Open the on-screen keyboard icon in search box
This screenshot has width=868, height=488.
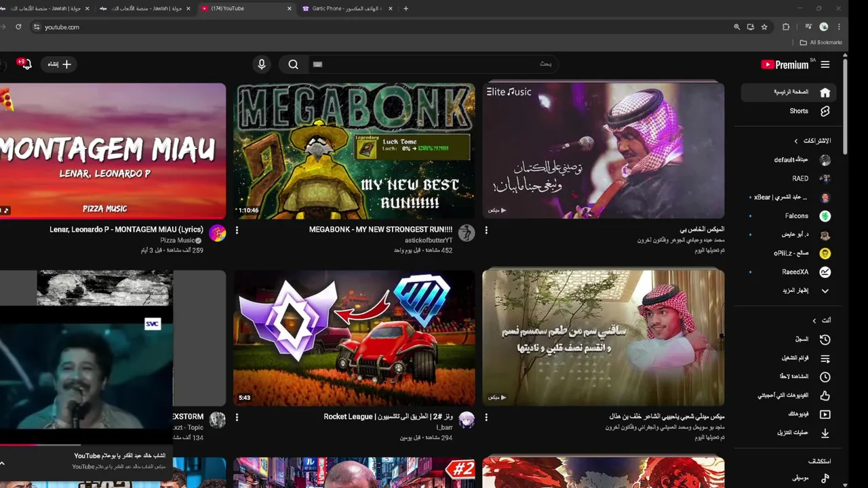tap(317, 64)
